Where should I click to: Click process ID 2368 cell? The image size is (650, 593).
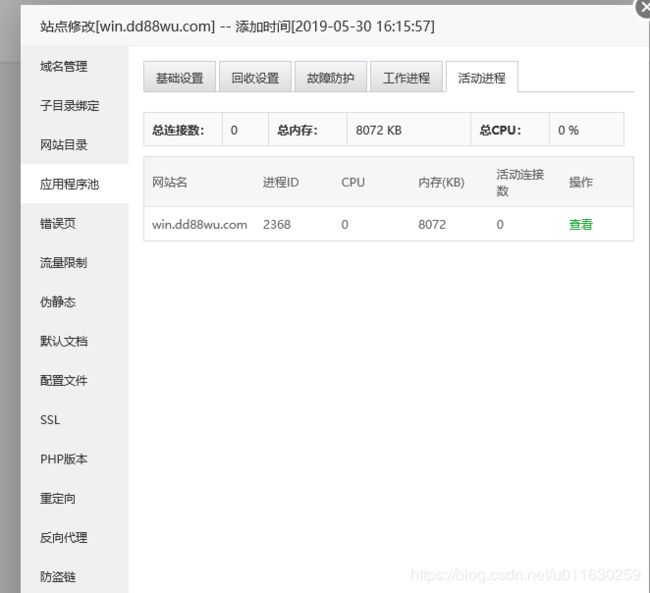277,224
